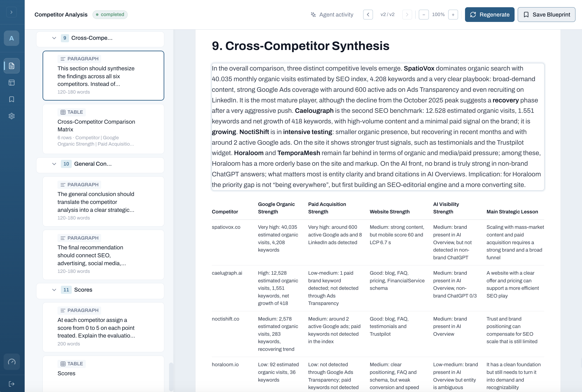
Task: Select the synthesize findings paragraph card
Action: click(103, 76)
